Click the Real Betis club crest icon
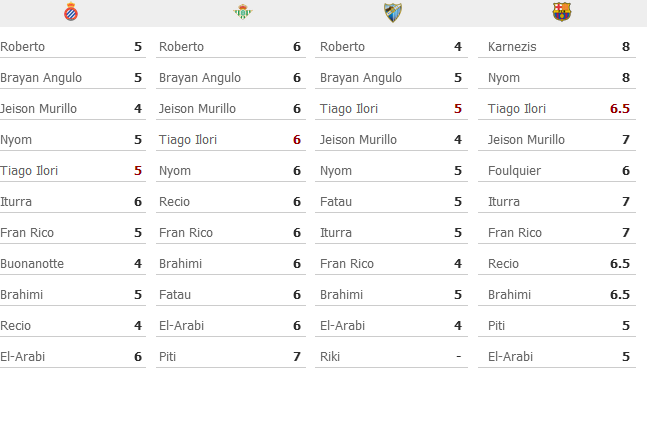The width and height of the screenshot is (647, 430). click(x=243, y=12)
